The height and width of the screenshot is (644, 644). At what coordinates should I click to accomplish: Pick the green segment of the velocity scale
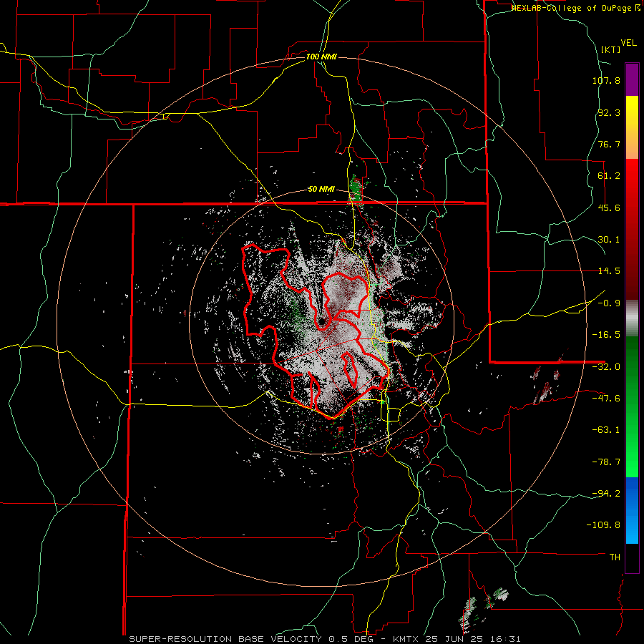(x=632, y=406)
